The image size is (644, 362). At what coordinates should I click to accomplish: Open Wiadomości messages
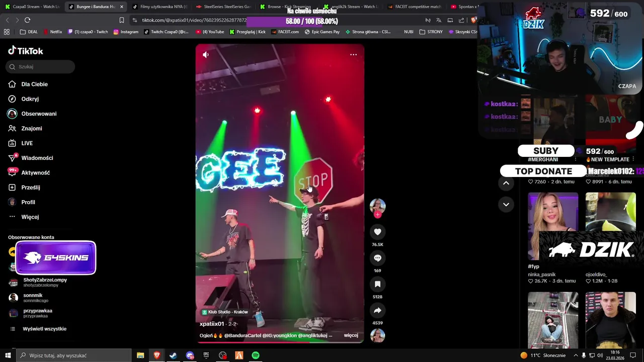tap(37, 158)
